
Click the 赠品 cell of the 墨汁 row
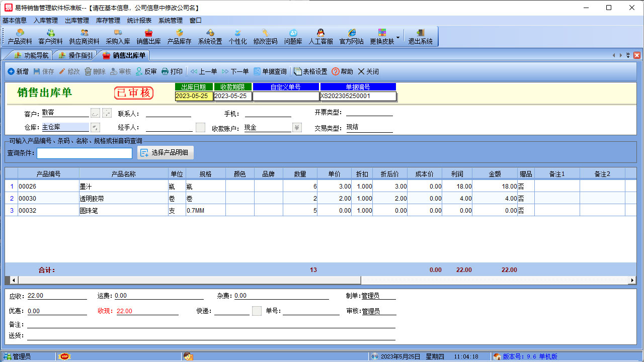click(525, 187)
